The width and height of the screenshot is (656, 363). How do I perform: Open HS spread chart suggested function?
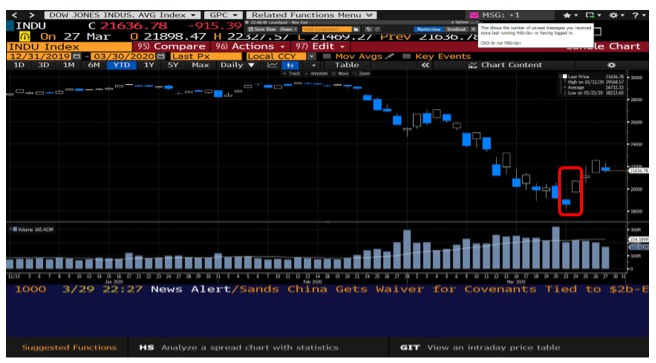click(x=238, y=348)
